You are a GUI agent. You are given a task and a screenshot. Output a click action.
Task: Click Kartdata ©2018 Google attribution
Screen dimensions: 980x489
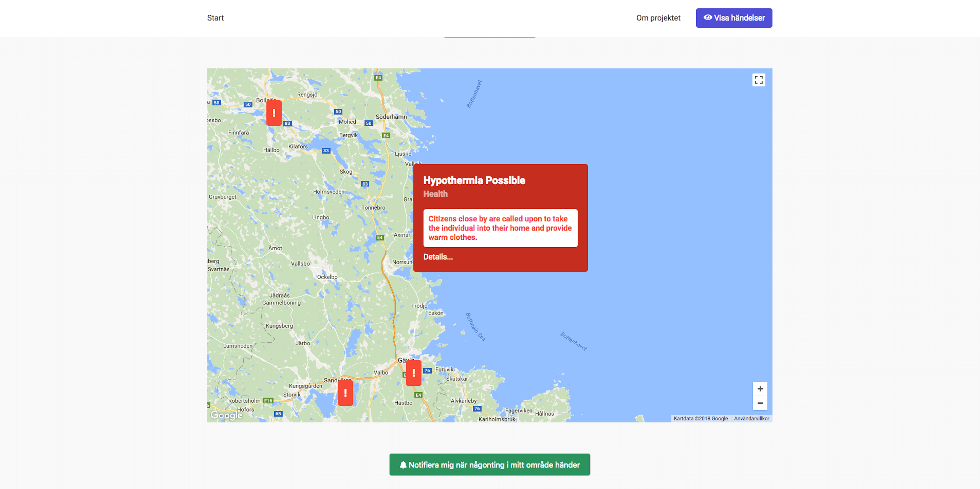click(700, 418)
